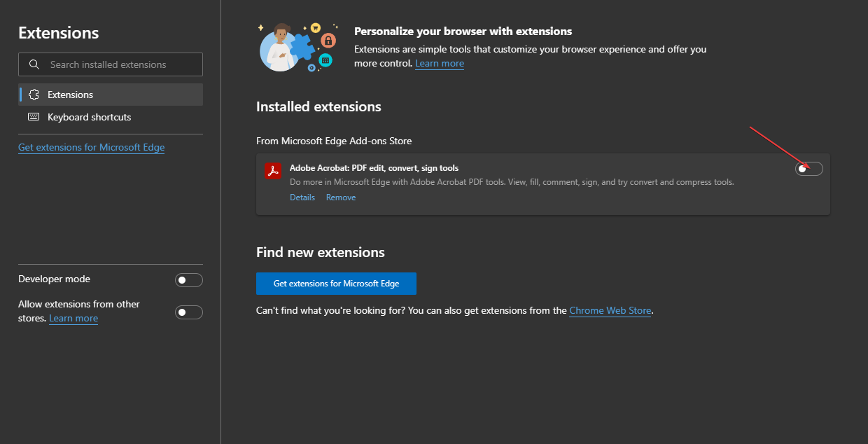
Task: Click the search magnifier icon
Action: (x=34, y=64)
